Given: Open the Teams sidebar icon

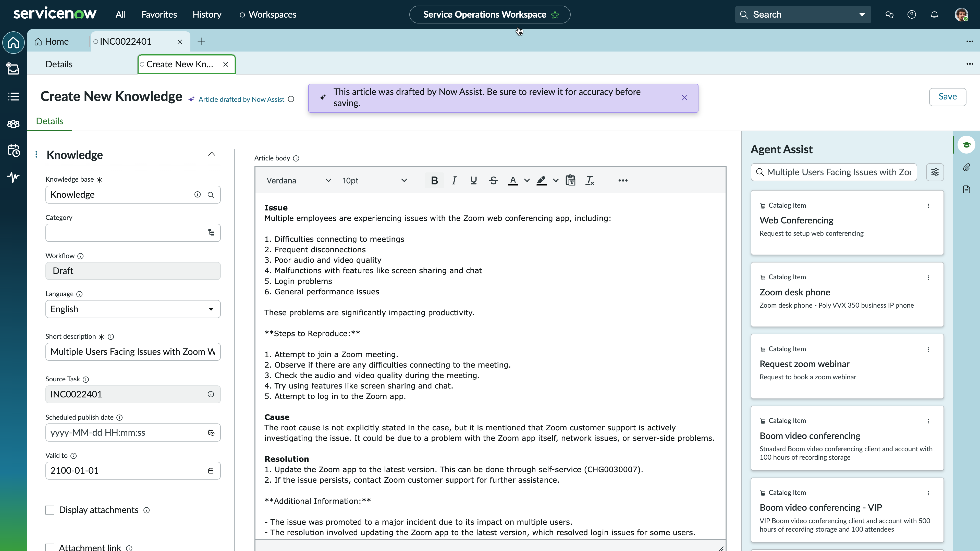Looking at the screenshot, I should click(13, 124).
